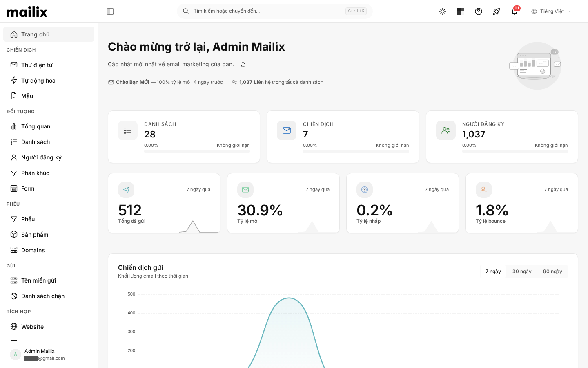The height and width of the screenshot is (368, 588).
Task: Select the 7 ngày chart range tab
Action: pos(493,272)
